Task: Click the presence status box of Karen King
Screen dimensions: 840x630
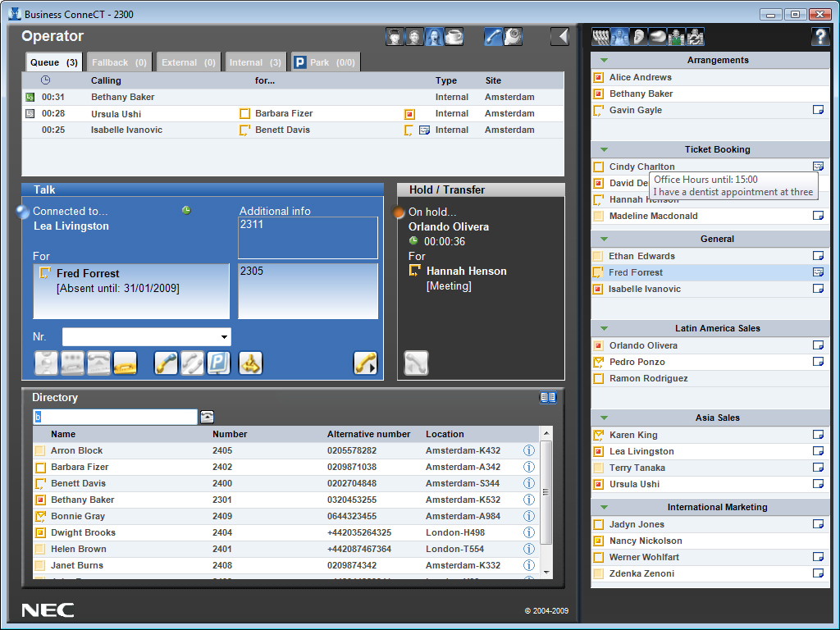Action: click(598, 435)
